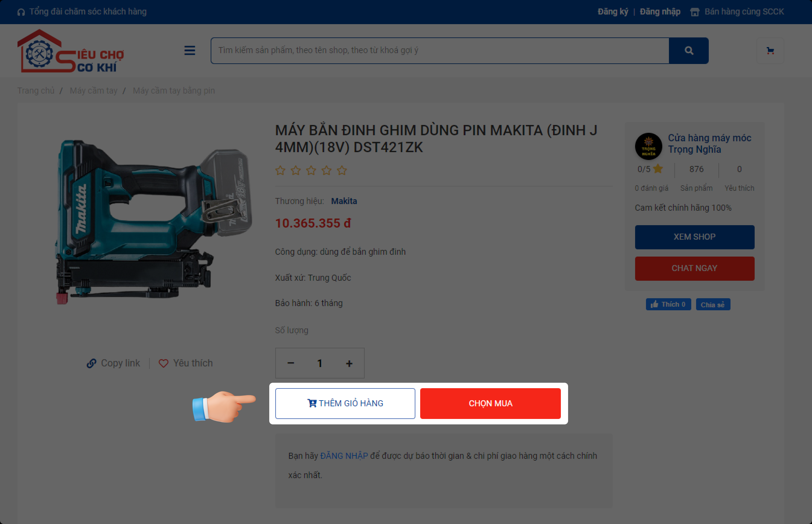Click the heart Yêu thích icon

pyautogui.click(x=163, y=363)
